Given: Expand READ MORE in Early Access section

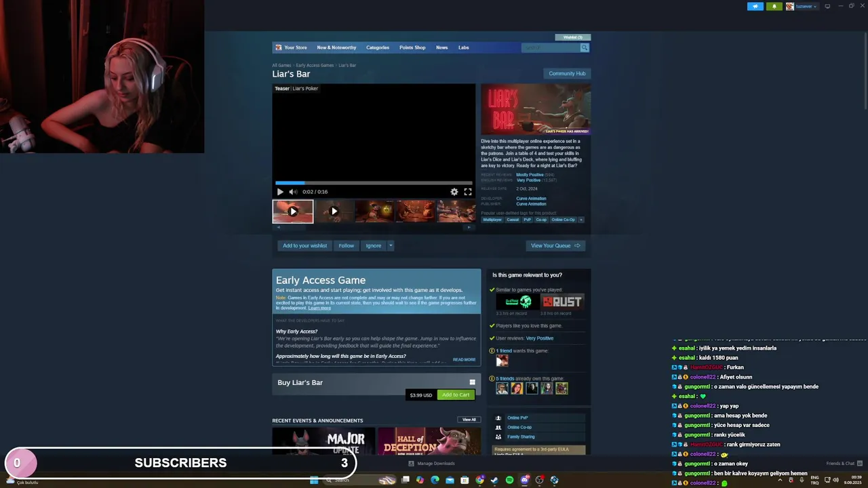Looking at the screenshot, I should tap(465, 360).
